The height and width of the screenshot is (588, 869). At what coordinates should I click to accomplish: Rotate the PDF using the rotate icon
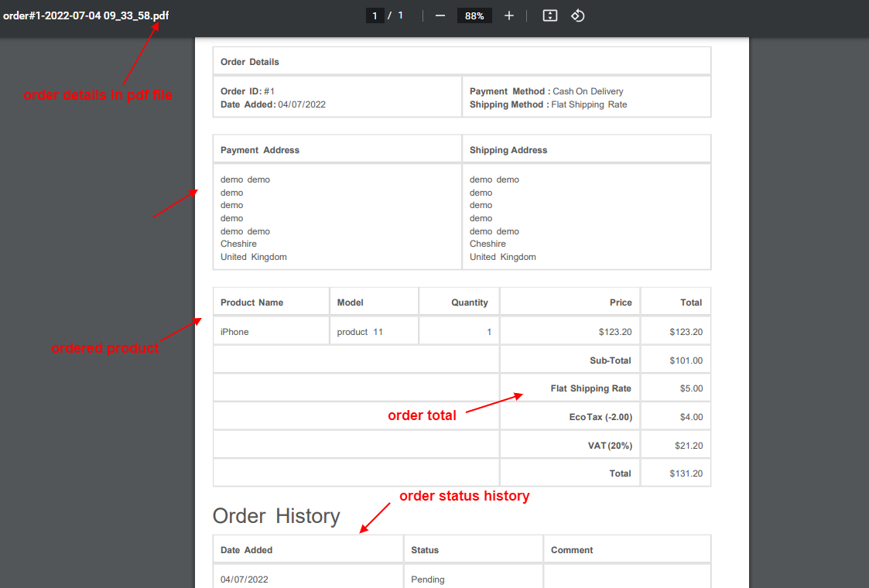(577, 15)
